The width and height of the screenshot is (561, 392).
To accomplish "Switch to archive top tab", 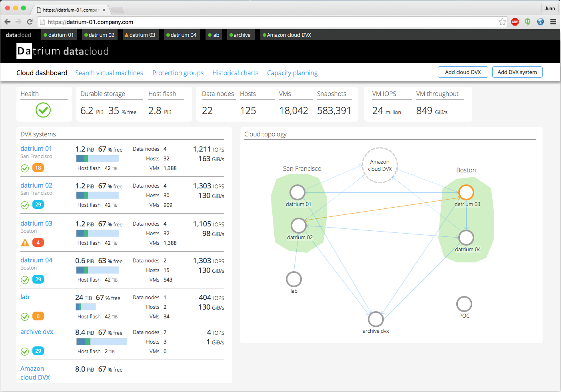I will [240, 35].
